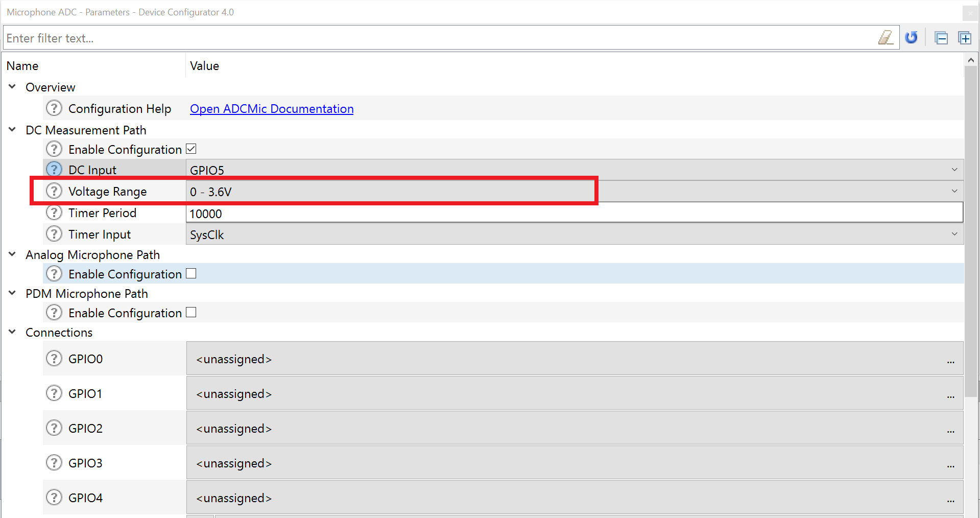Open help icon for DC Input
This screenshot has height=518, width=980.
54,169
